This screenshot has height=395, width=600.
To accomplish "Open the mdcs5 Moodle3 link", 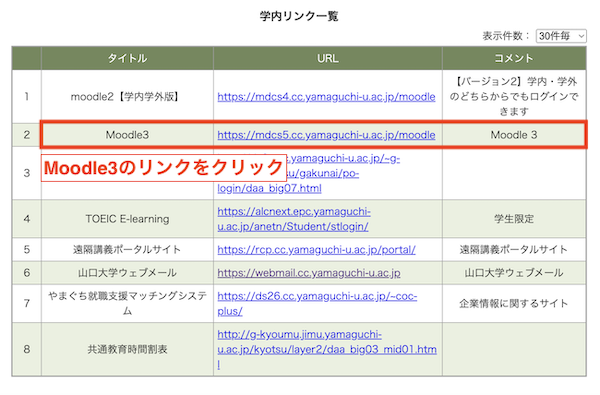I will click(326, 135).
